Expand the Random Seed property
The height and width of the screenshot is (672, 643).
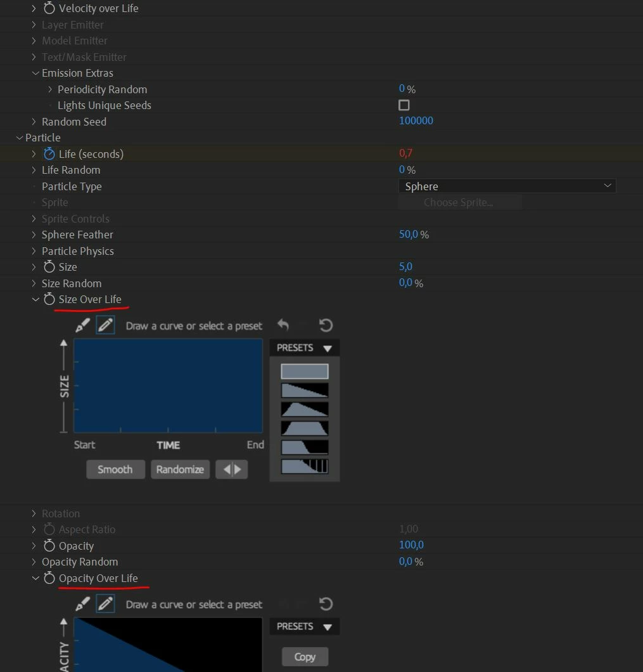[x=34, y=122]
